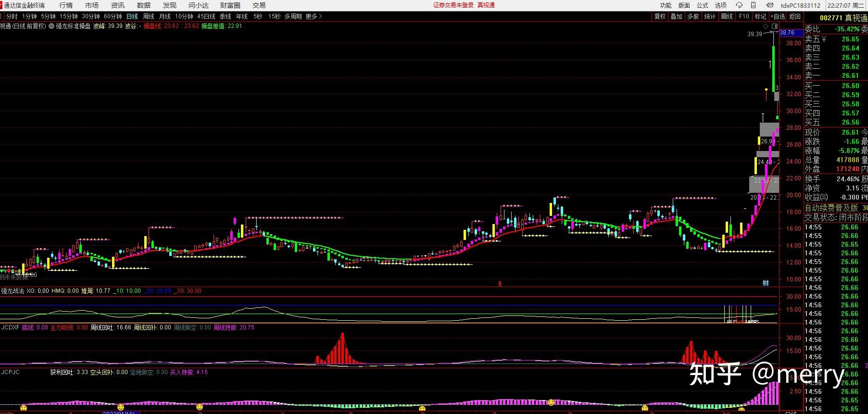The width and height of the screenshot is (868, 414).
Task: Open the 版面 menu
Action: pyautogui.click(x=684, y=5)
